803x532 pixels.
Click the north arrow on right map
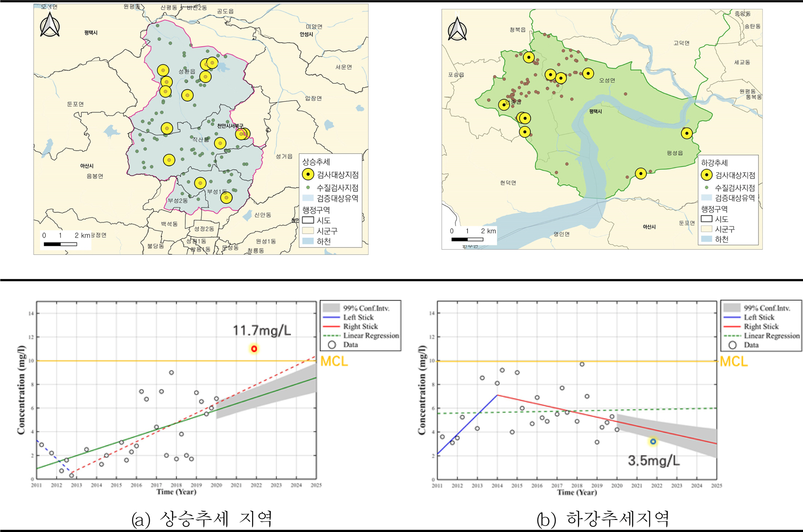(457, 29)
